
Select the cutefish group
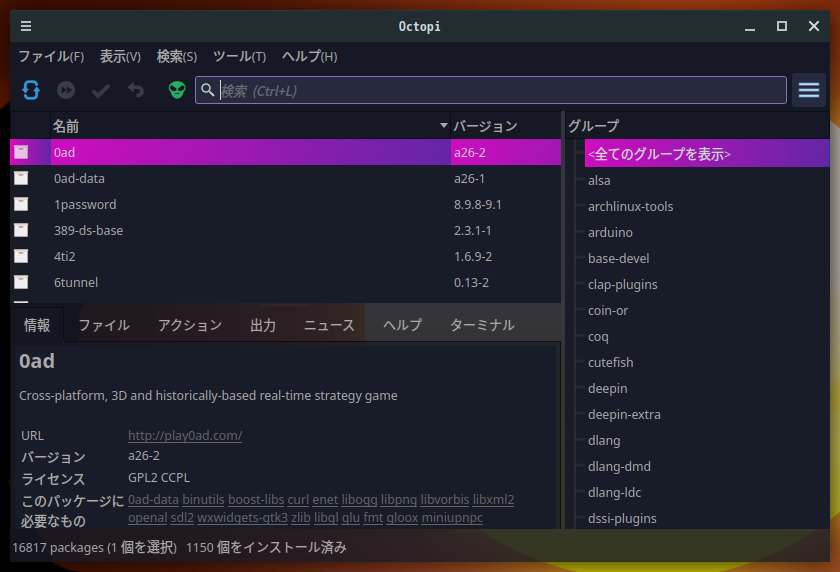tap(611, 362)
